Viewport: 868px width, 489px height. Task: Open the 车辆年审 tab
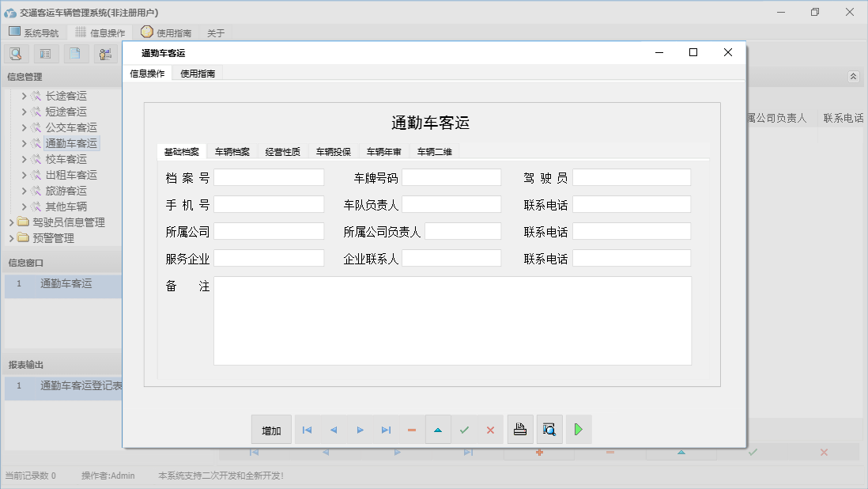point(383,152)
